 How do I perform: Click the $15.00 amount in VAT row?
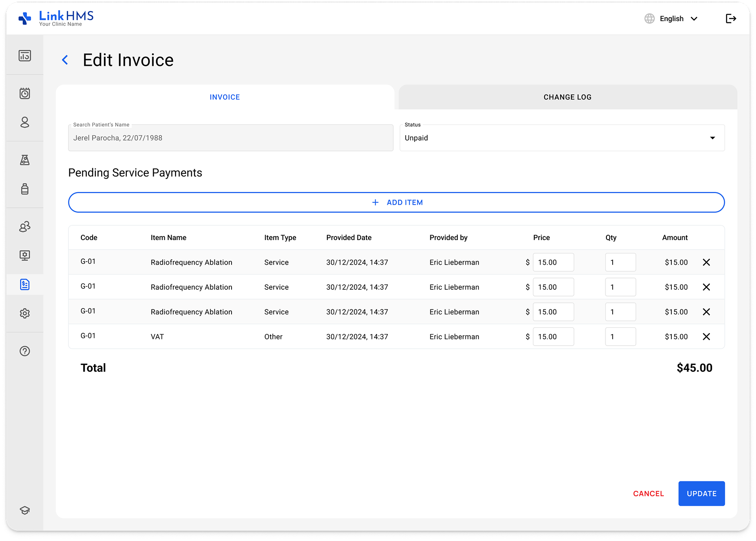pos(676,337)
